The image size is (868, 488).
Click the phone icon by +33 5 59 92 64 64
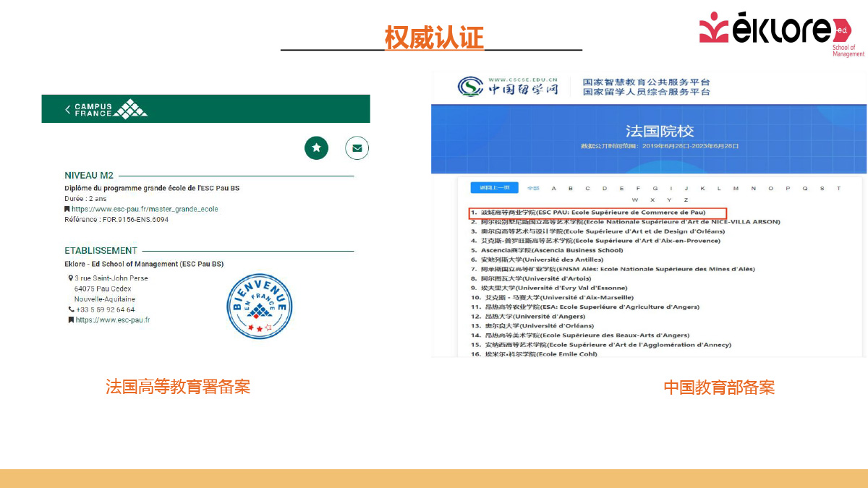click(x=71, y=309)
